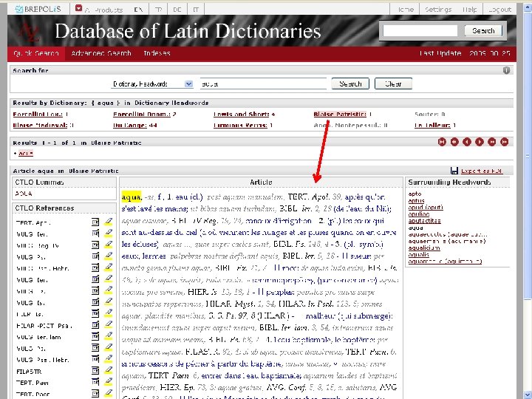
Task: Click highlighter icon for TERT. Apol.
Action: (108, 222)
